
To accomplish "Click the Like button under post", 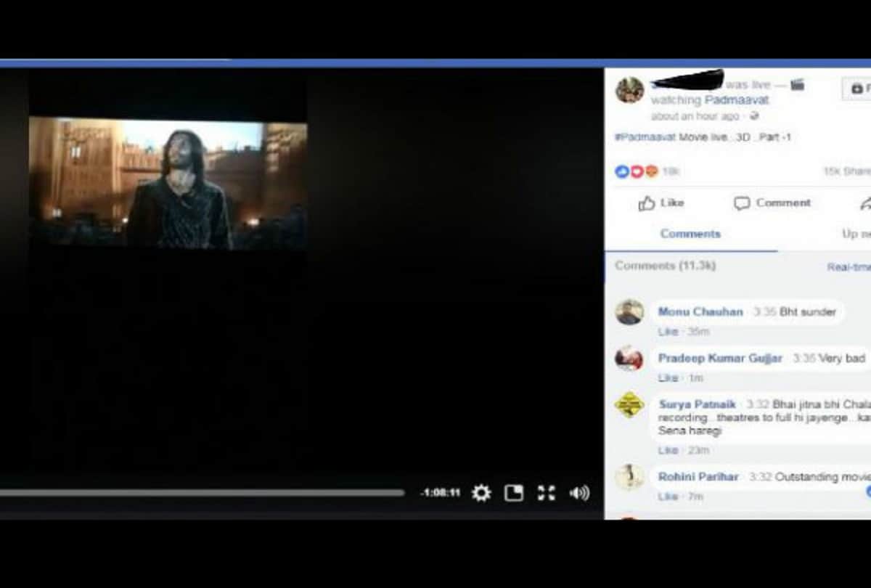I will pyautogui.click(x=661, y=203).
